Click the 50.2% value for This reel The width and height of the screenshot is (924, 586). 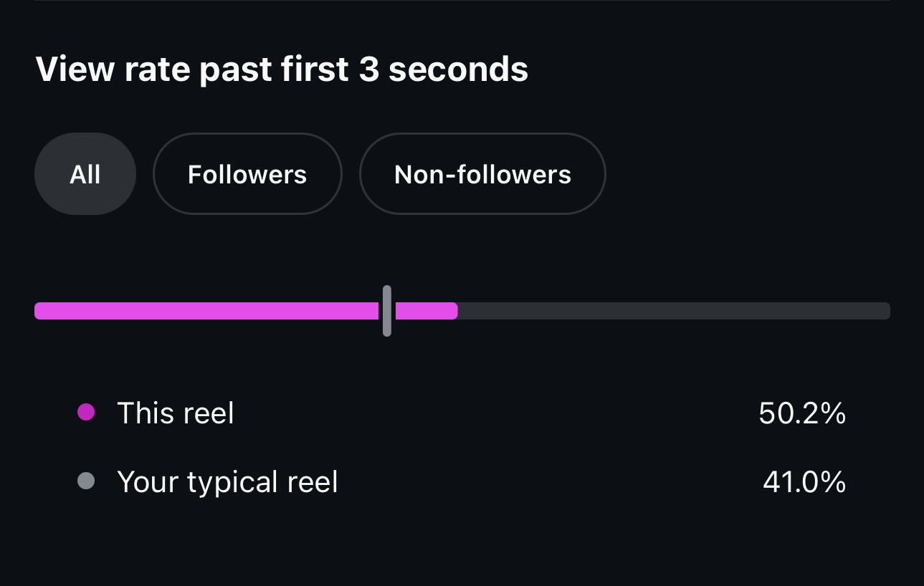coord(802,413)
